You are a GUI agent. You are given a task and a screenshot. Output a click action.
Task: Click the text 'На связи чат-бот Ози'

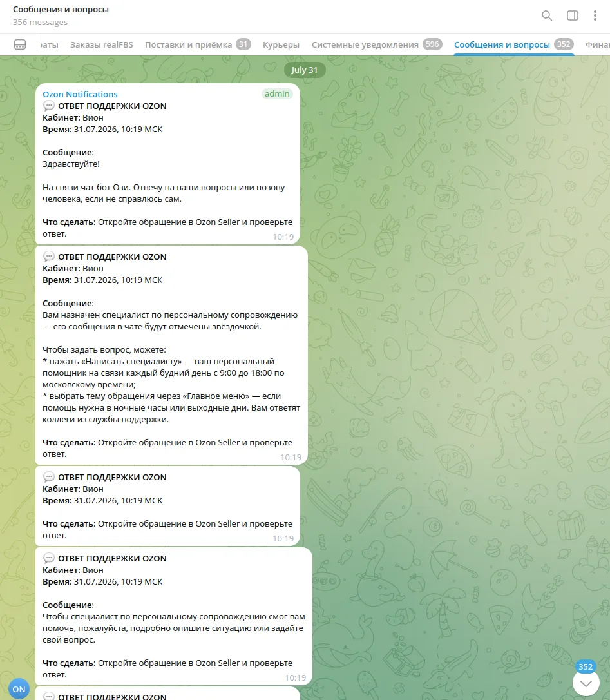pos(86,188)
